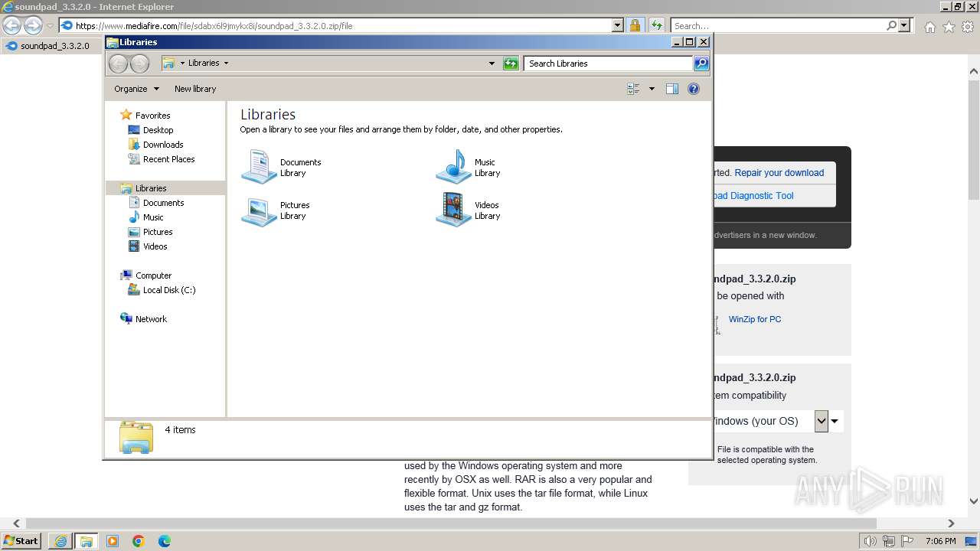Click the Internet Explorer forward button

[x=33, y=26]
